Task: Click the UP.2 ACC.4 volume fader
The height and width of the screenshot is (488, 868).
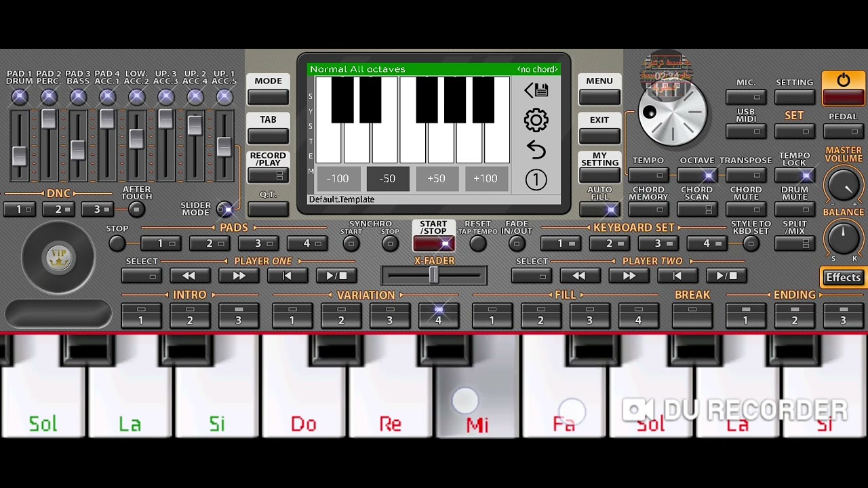Action: 195,125
